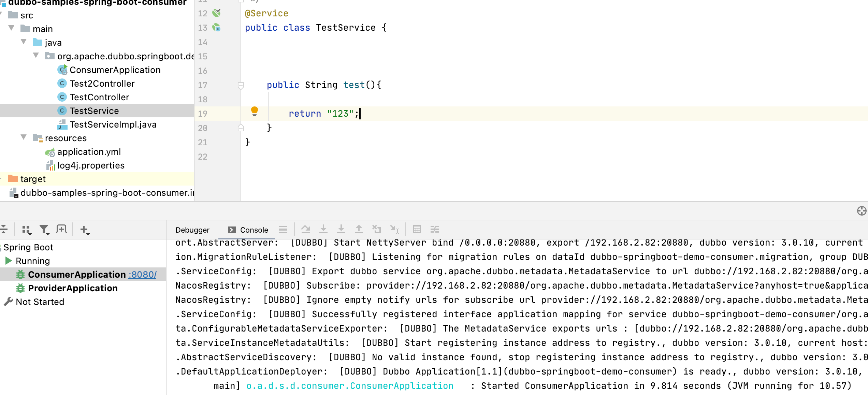Open the Filter dropdown in Services panel
This screenshot has height=395, width=868.
(x=44, y=230)
